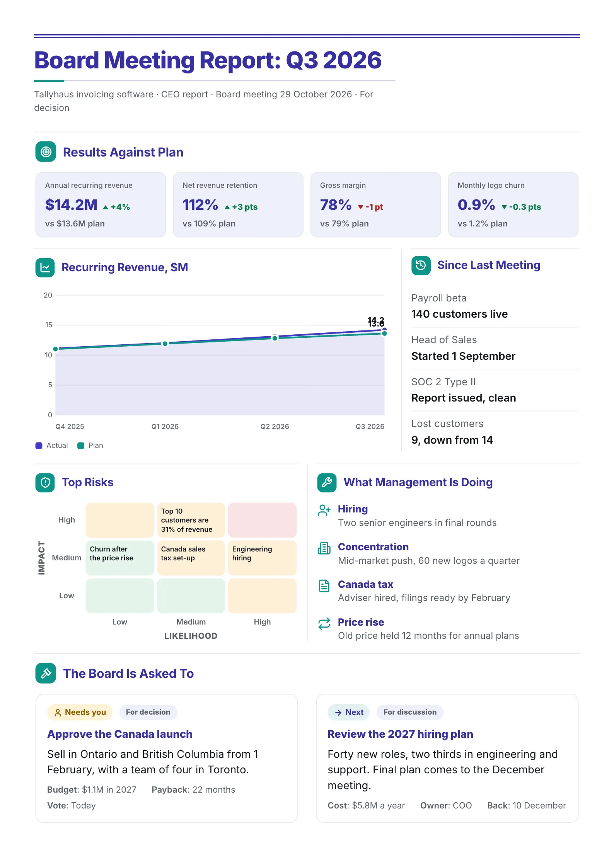614x868 pixels.
Task: Select the Q2 2026 data point on the chart
Action: pos(275,338)
